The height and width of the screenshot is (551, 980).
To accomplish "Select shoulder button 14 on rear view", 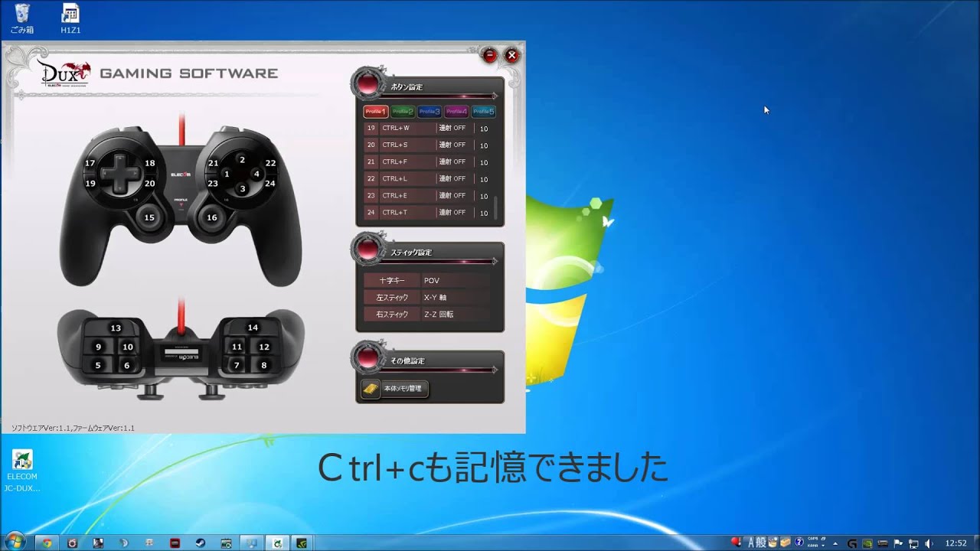I will pos(253,328).
